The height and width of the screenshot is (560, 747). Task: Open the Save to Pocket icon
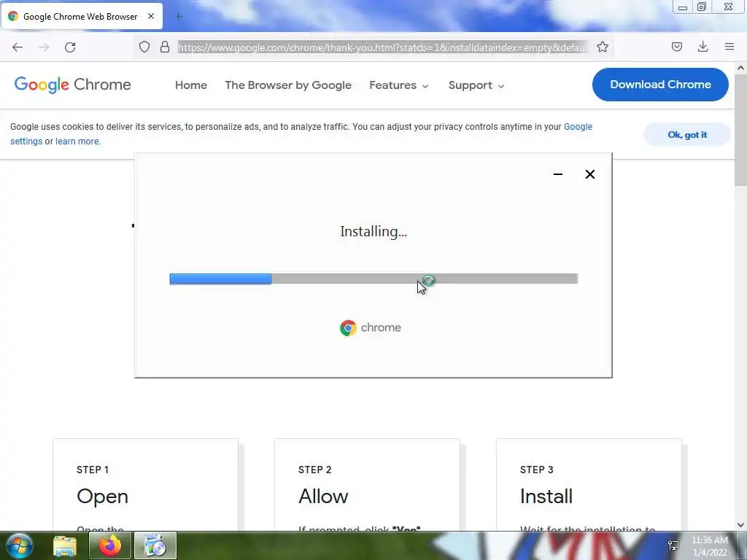pyautogui.click(x=676, y=47)
